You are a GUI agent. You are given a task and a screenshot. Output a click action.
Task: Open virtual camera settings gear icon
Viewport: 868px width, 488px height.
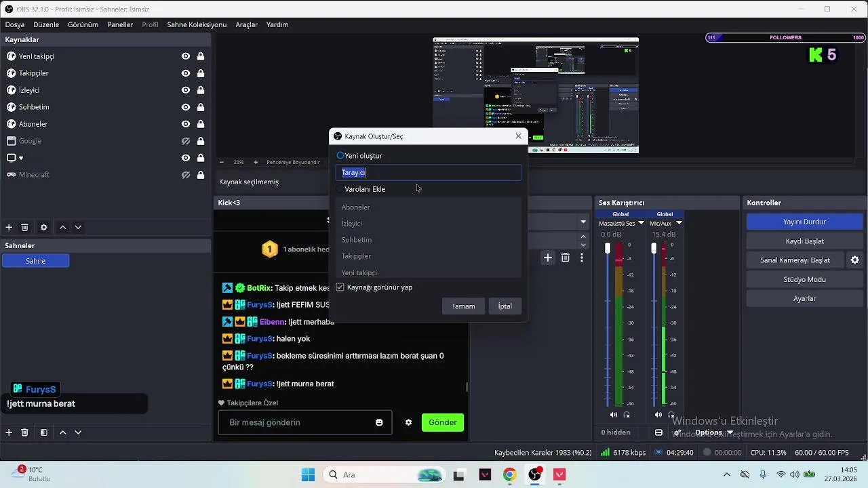pos(855,260)
